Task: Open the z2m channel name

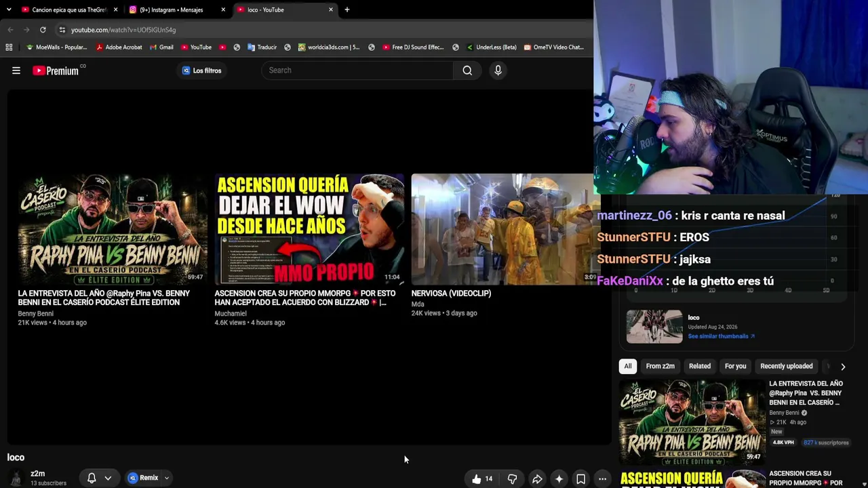Action: (x=37, y=474)
